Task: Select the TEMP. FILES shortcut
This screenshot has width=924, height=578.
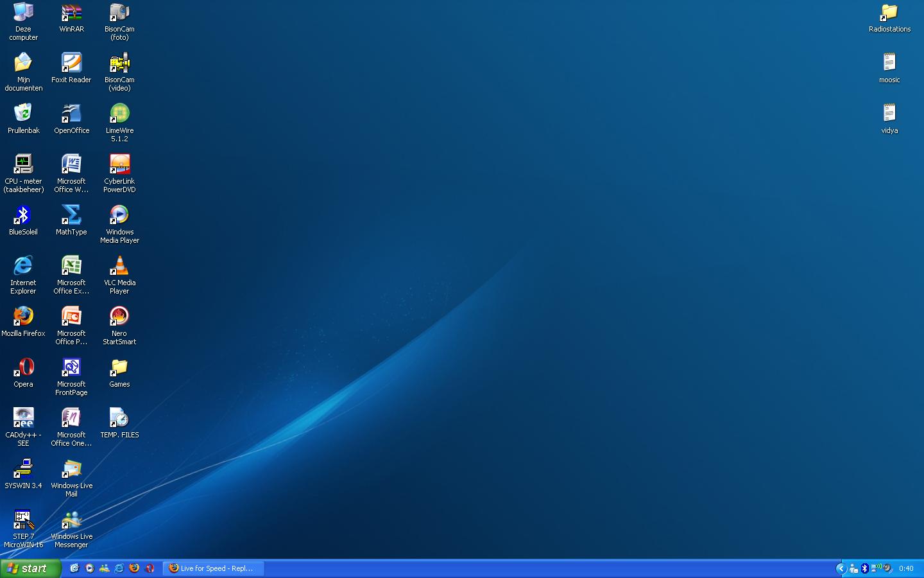Action: coord(119,423)
